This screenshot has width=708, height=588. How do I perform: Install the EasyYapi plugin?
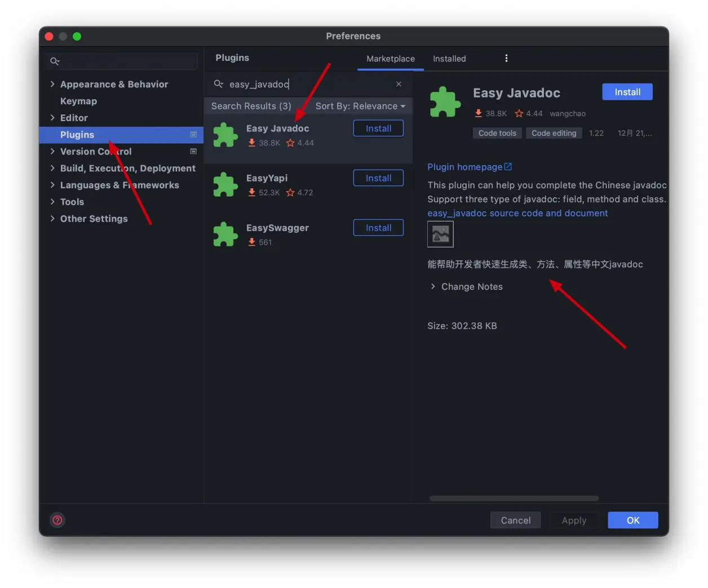pyautogui.click(x=378, y=178)
